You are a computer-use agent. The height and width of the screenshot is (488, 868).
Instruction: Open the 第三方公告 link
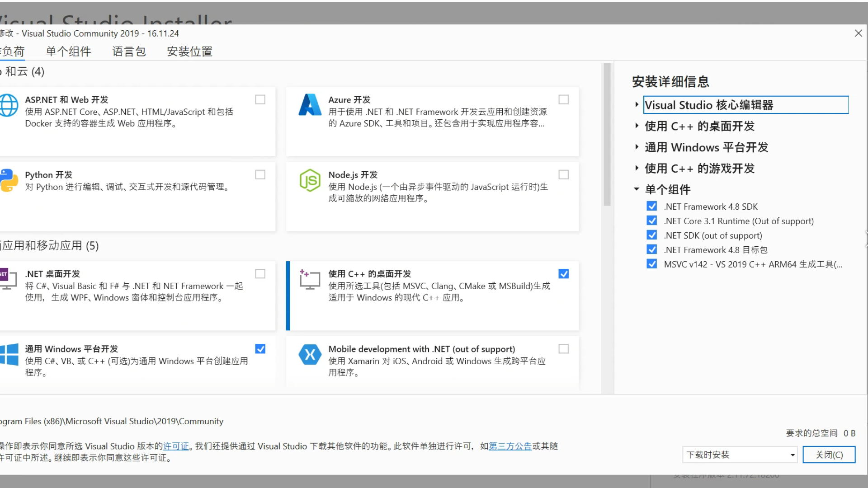point(510,446)
